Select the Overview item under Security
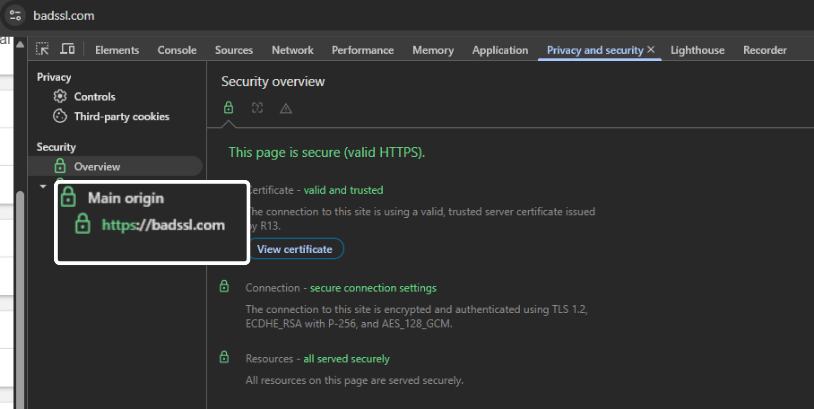814x409 pixels. (x=115, y=166)
